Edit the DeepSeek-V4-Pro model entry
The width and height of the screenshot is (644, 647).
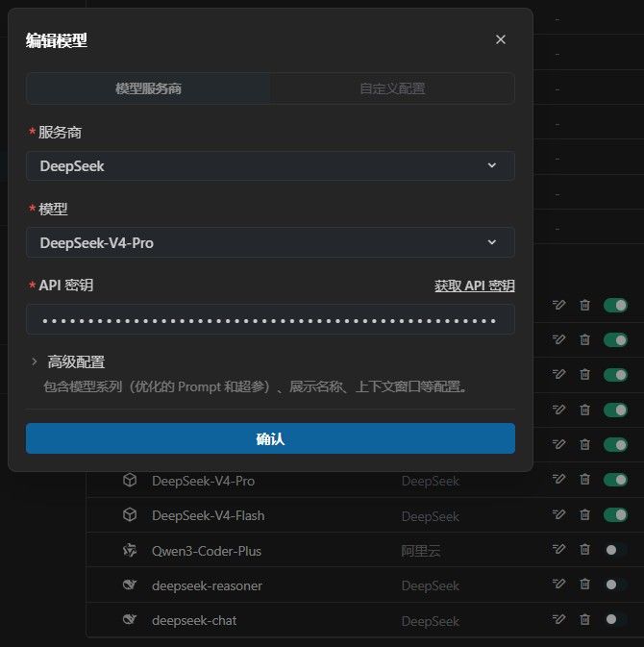(x=558, y=479)
